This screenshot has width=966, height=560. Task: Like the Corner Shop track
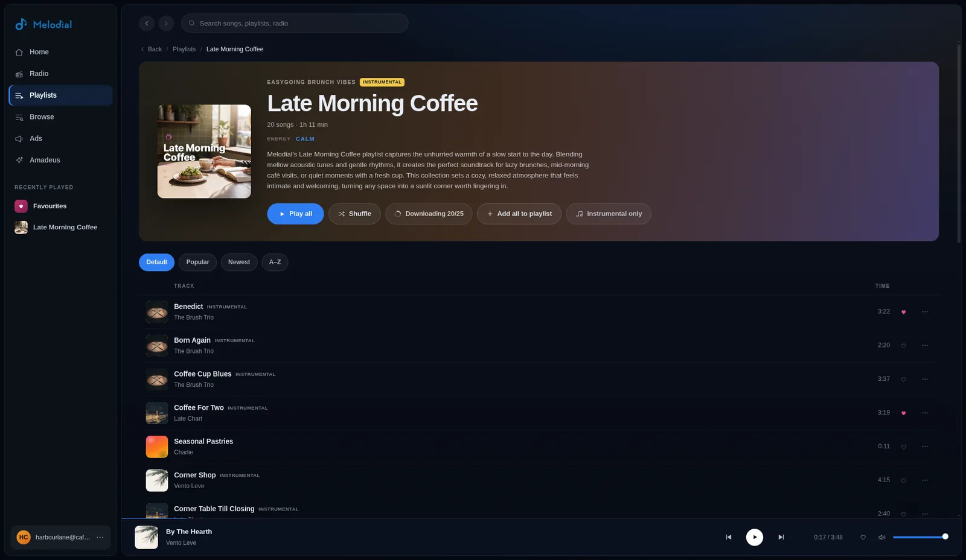(903, 481)
